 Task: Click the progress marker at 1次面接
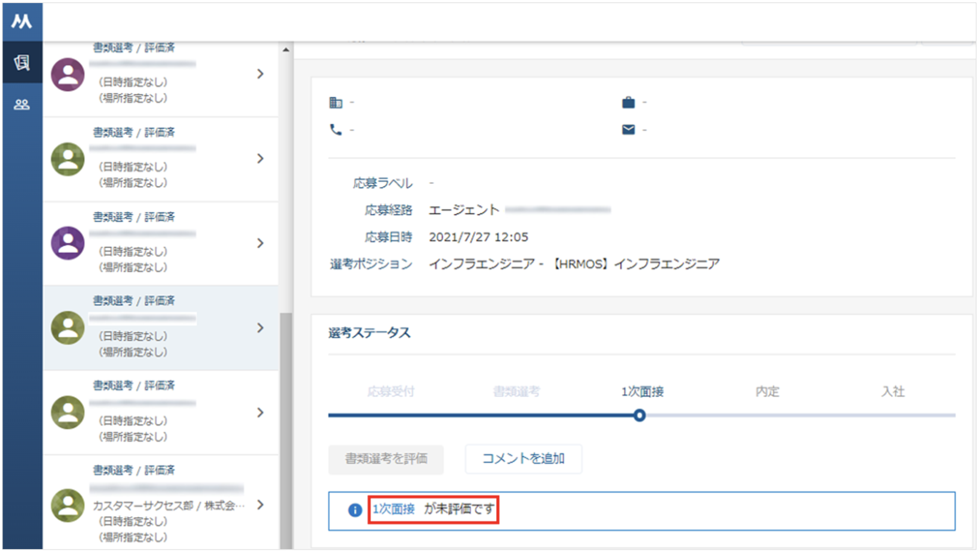(640, 415)
